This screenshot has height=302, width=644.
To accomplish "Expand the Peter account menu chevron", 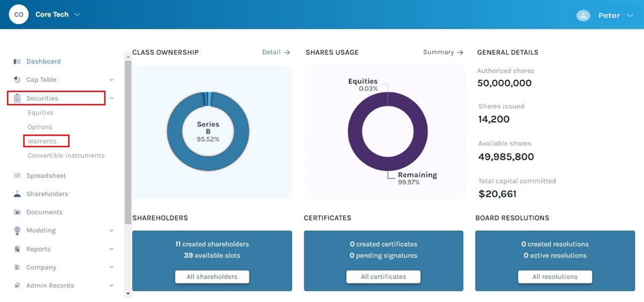I will pos(630,16).
